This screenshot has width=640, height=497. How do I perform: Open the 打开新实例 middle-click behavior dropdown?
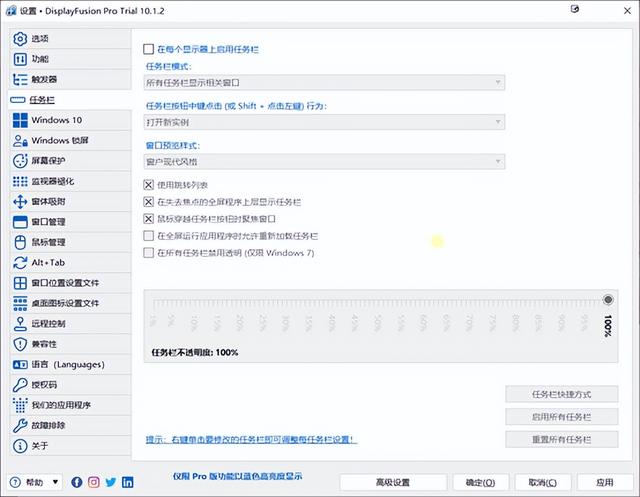tap(324, 122)
